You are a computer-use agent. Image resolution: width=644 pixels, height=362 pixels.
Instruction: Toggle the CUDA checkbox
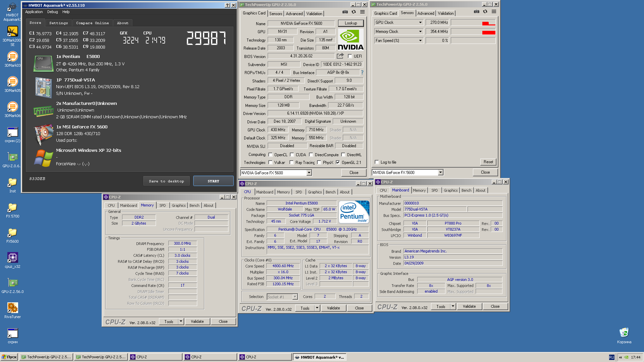[292, 155]
